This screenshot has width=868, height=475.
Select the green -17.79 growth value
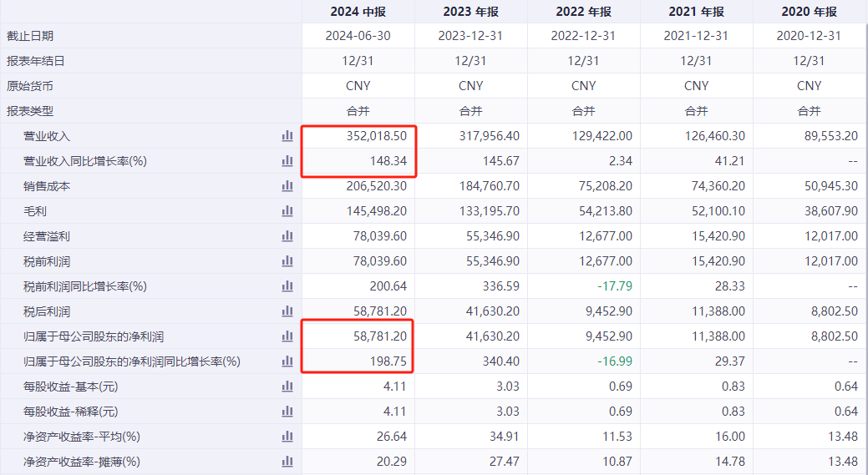point(614,286)
